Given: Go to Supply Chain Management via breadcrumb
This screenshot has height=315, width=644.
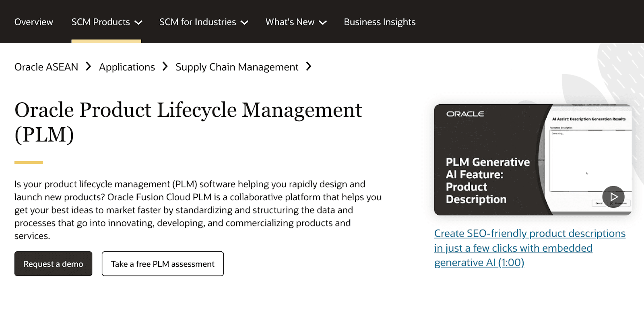Looking at the screenshot, I should (237, 67).
